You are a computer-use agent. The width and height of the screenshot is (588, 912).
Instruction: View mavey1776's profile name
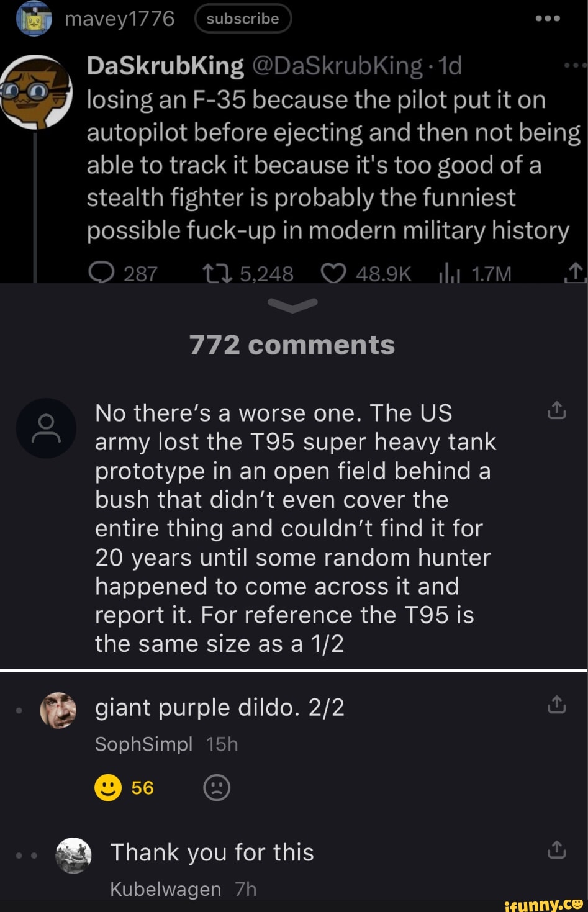click(x=118, y=18)
